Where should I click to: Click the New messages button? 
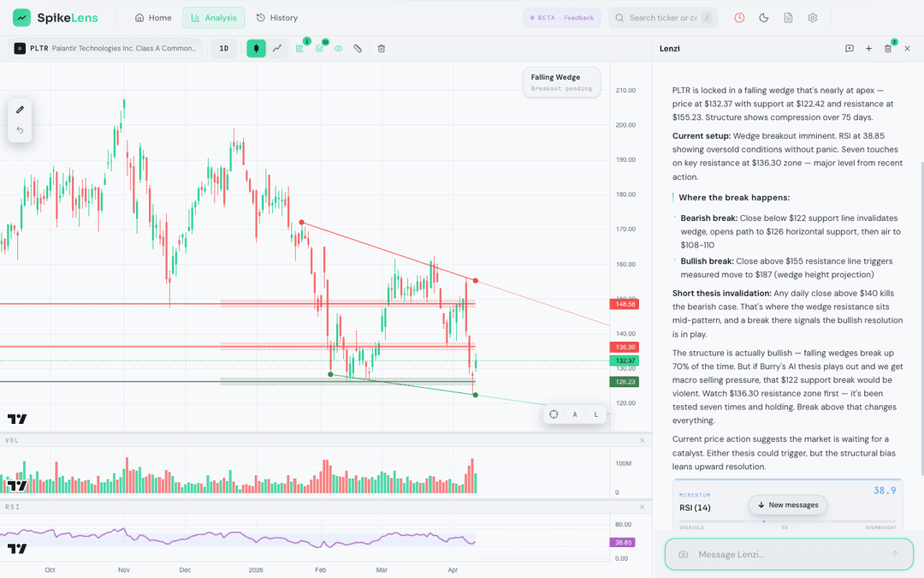[x=787, y=505]
